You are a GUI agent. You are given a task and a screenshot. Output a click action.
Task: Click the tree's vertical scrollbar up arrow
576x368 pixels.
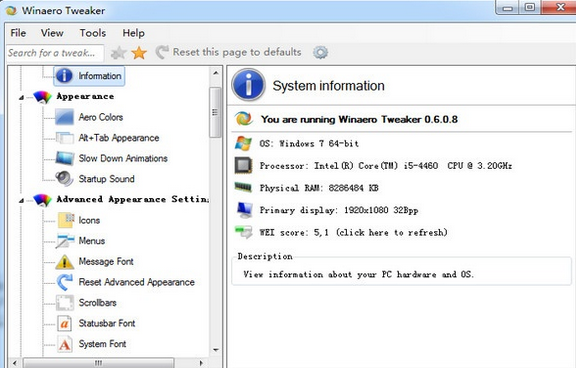(216, 73)
